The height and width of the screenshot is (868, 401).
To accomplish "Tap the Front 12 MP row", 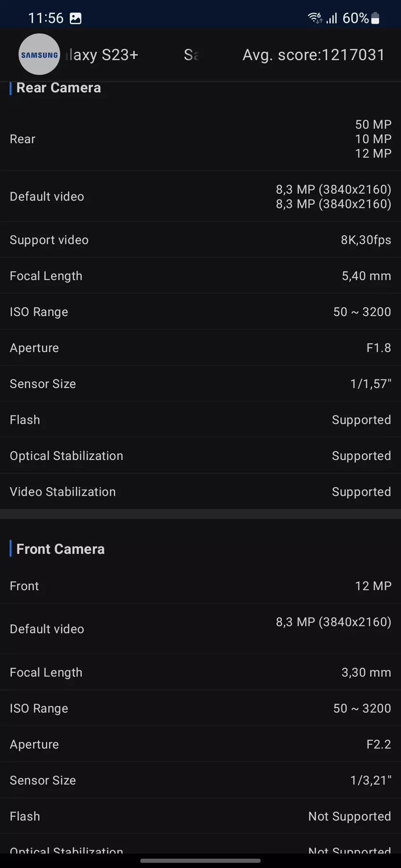I will coord(200,586).
